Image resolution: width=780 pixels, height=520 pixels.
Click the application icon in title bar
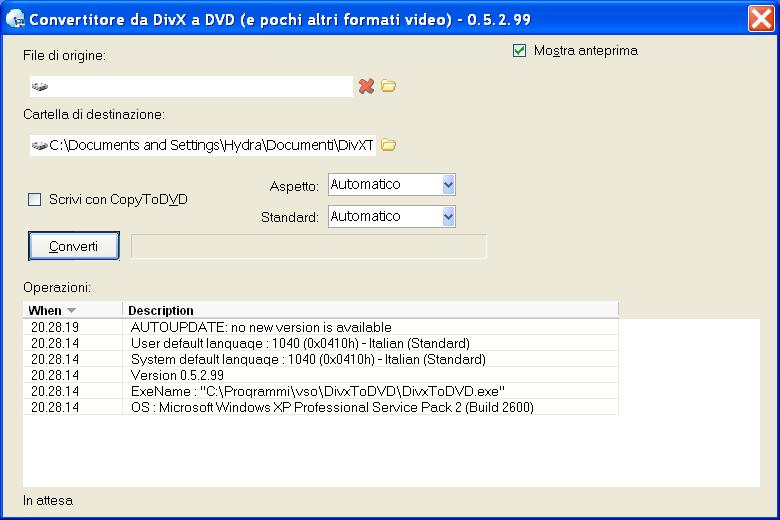click(x=15, y=18)
